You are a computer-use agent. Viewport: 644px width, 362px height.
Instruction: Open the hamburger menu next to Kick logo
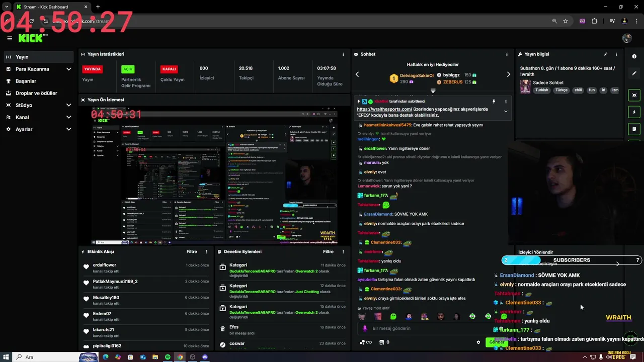click(10, 38)
